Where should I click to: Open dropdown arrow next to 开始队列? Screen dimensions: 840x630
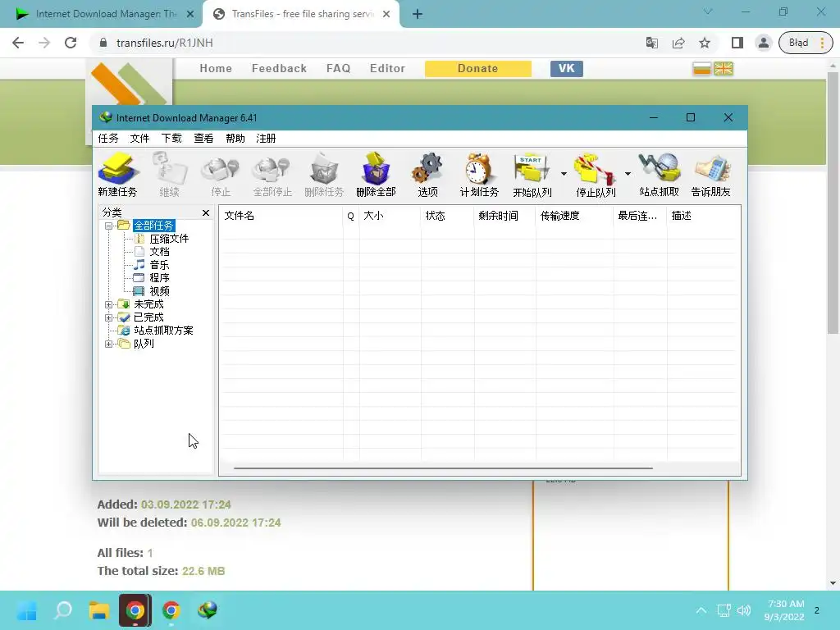click(564, 174)
